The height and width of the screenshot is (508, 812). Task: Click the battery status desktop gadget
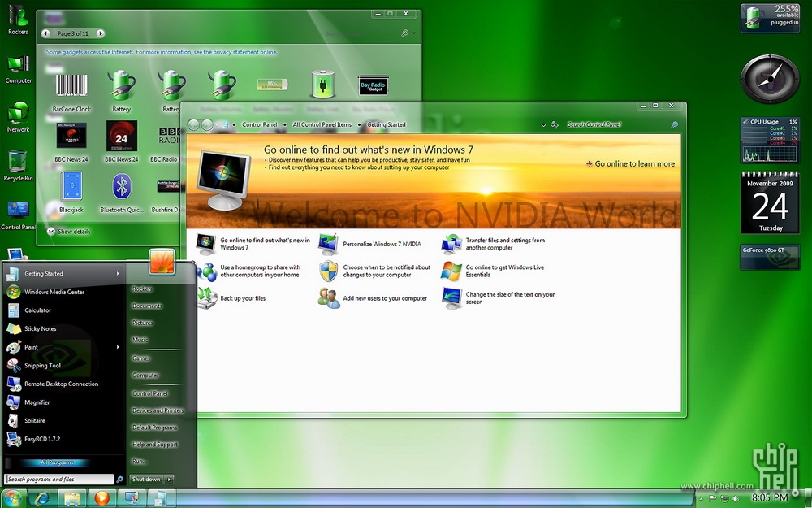click(x=770, y=18)
